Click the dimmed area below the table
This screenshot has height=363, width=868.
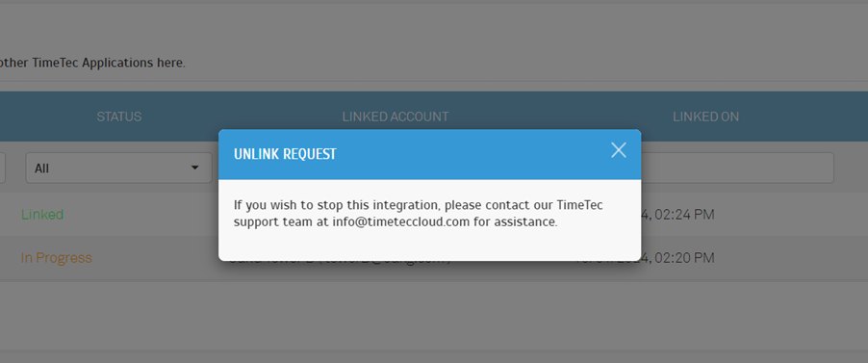click(434, 316)
